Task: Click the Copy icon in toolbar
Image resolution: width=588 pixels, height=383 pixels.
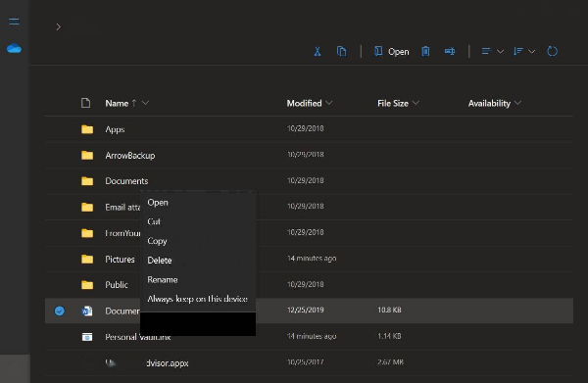Action: pos(341,51)
